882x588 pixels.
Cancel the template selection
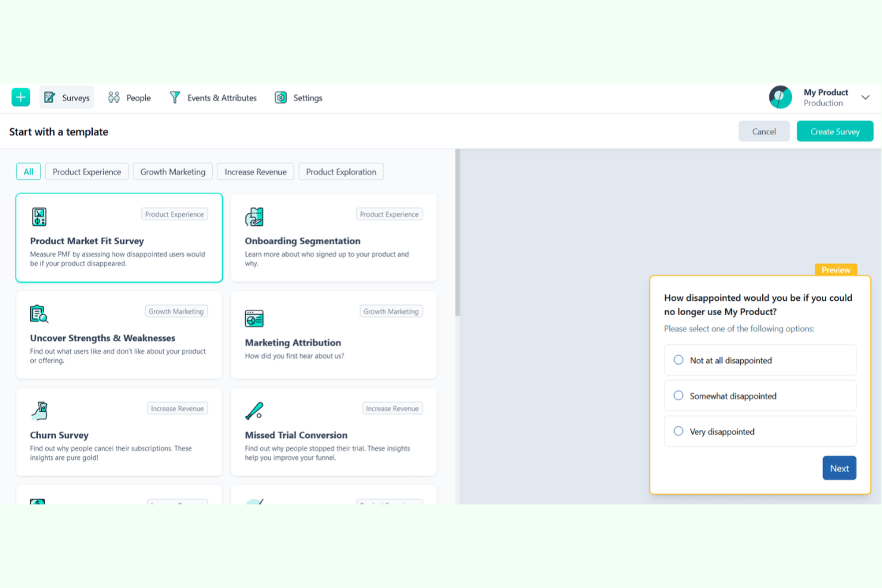pos(763,132)
